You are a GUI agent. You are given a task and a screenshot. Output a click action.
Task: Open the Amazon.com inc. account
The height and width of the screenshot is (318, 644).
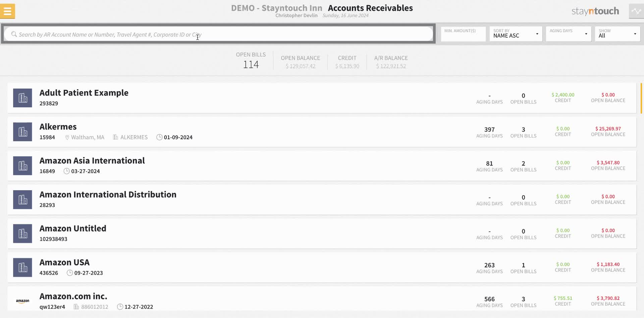tap(322, 299)
